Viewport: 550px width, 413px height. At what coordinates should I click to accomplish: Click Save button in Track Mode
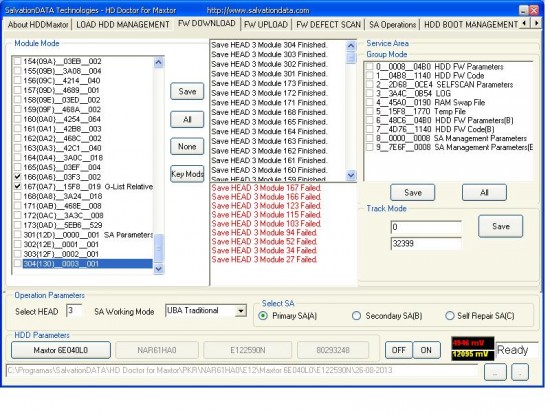pos(501,226)
